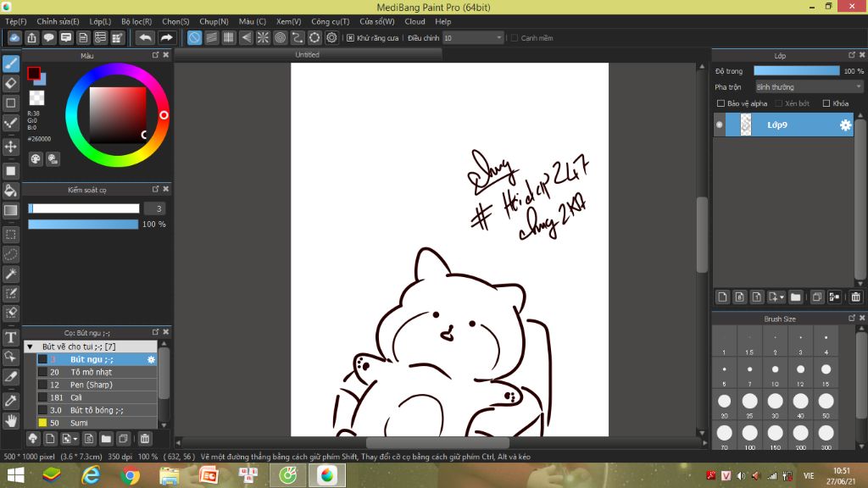This screenshot has width=868, height=488.
Task: Select the Eraser tool
Action: point(10,84)
